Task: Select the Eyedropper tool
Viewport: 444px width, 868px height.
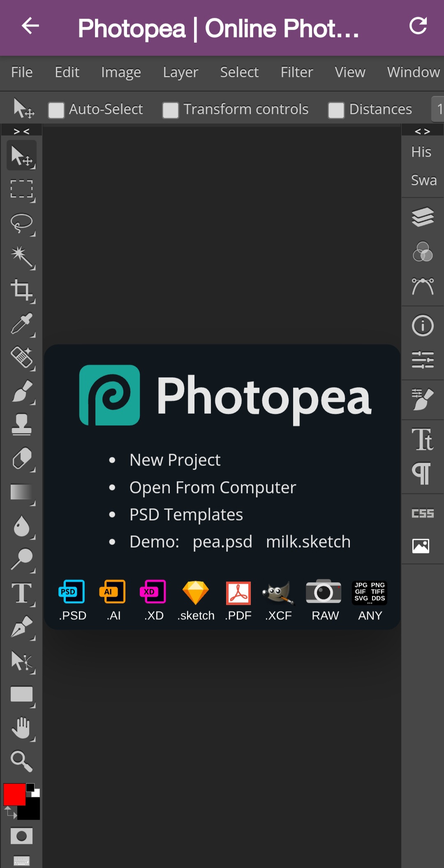Action: (x=21, y=324)
